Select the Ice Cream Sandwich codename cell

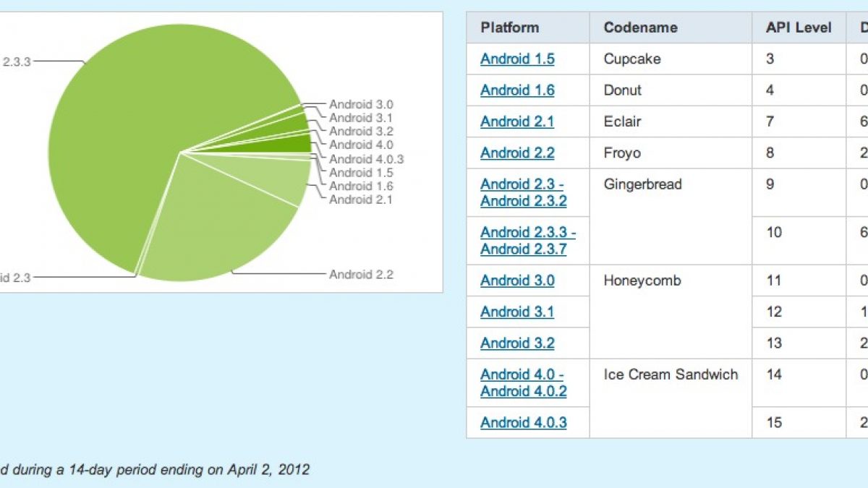point(671,374)
